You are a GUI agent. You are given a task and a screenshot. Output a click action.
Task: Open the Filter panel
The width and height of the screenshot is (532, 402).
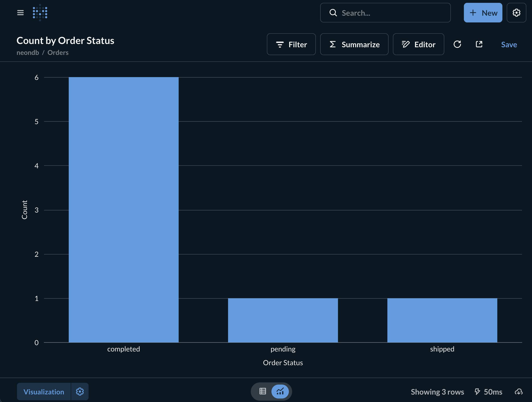[x=291, y=44]
